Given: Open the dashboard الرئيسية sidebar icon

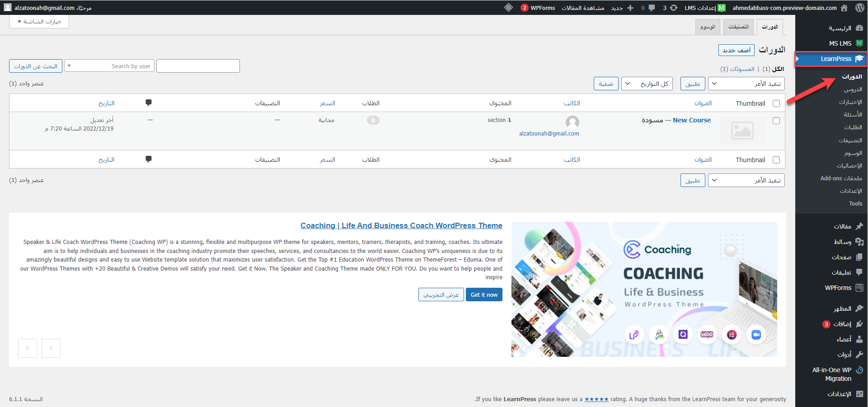Looking at the screenshot, I should pyautogui.click(x=859, y=28).
